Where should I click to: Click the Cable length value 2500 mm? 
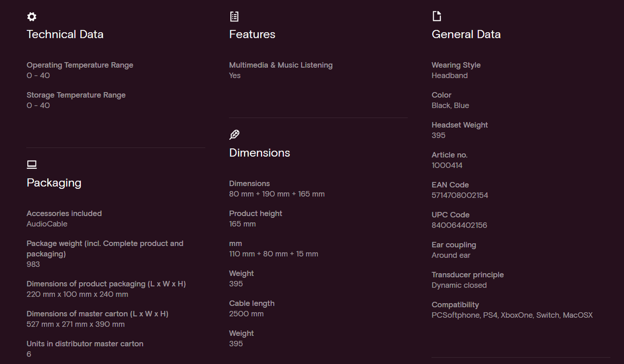coord(246,314)
